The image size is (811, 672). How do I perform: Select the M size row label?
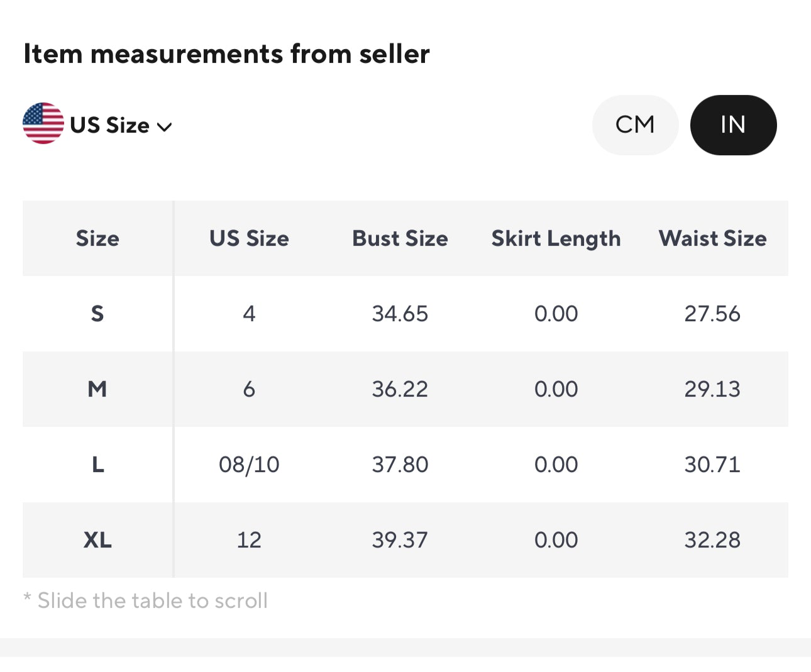[x=97, y=389]
